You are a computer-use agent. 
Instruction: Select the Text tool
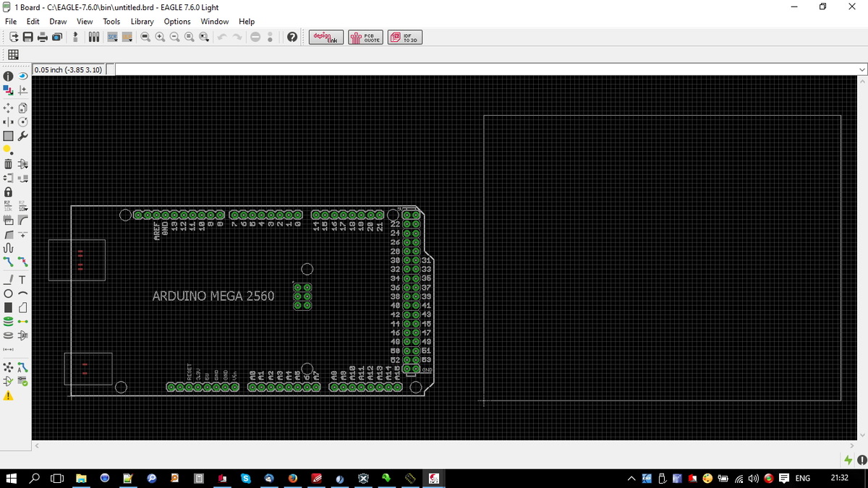tap(22, 280)
